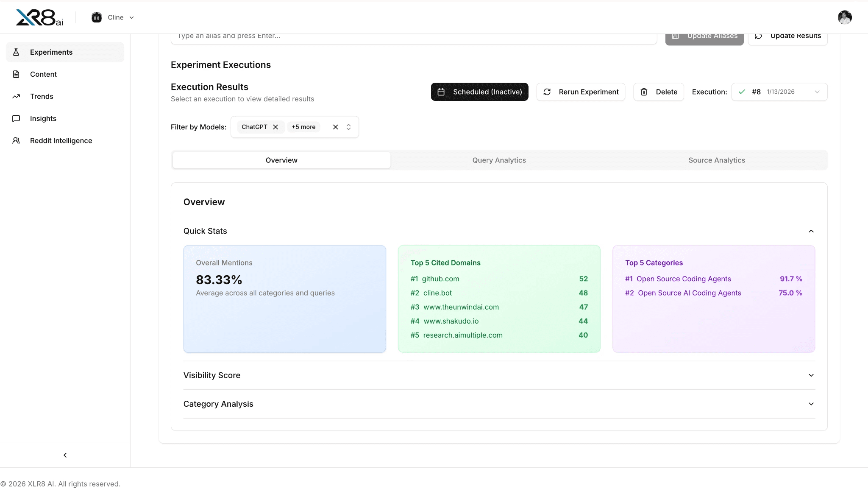868x500 pixels.
Task: Switch to Query Analytics tab
Action: tap(499, 160)
